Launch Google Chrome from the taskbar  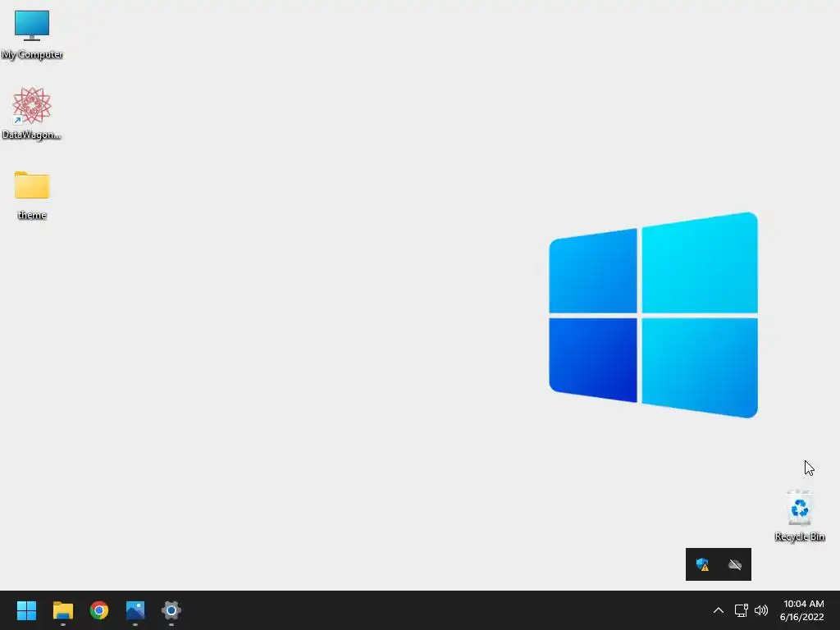tap(99, 610)
